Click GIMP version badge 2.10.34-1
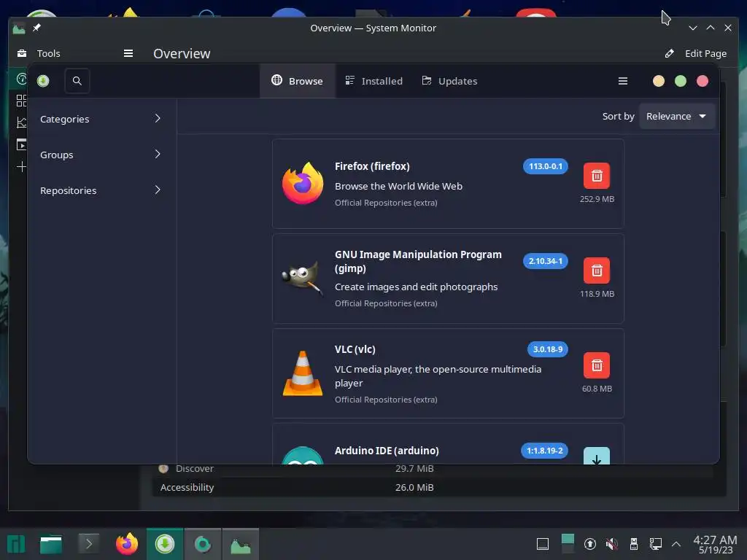Screen dimensions: 747x560 click(x=546, y=262)
